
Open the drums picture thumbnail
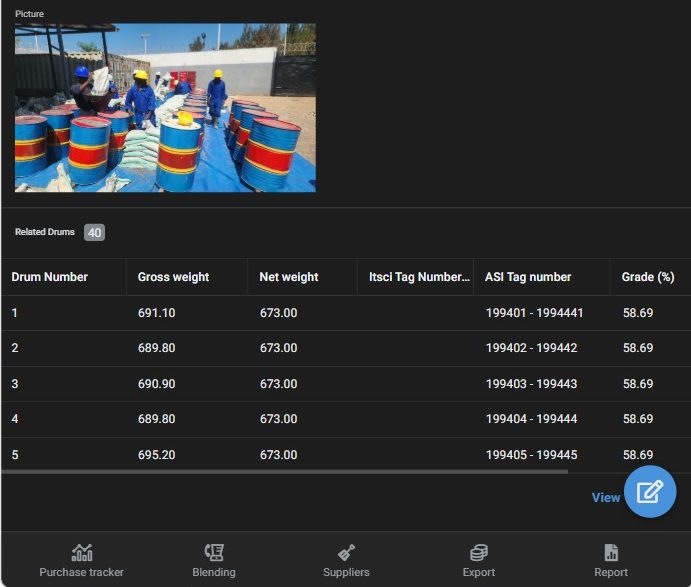tap(165, 108)
